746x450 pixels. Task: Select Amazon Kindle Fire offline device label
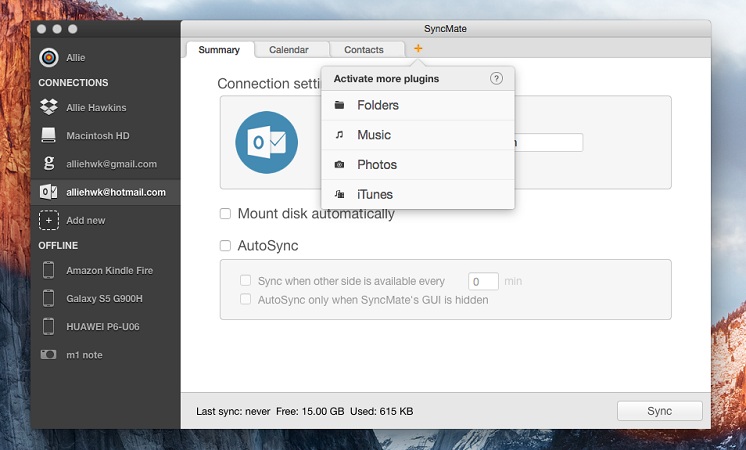(x=109, y=270)
